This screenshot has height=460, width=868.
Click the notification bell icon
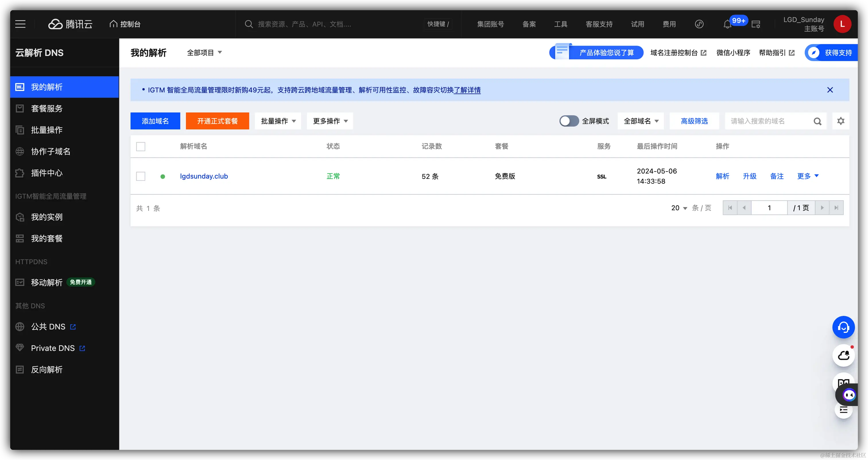[727, 24]
